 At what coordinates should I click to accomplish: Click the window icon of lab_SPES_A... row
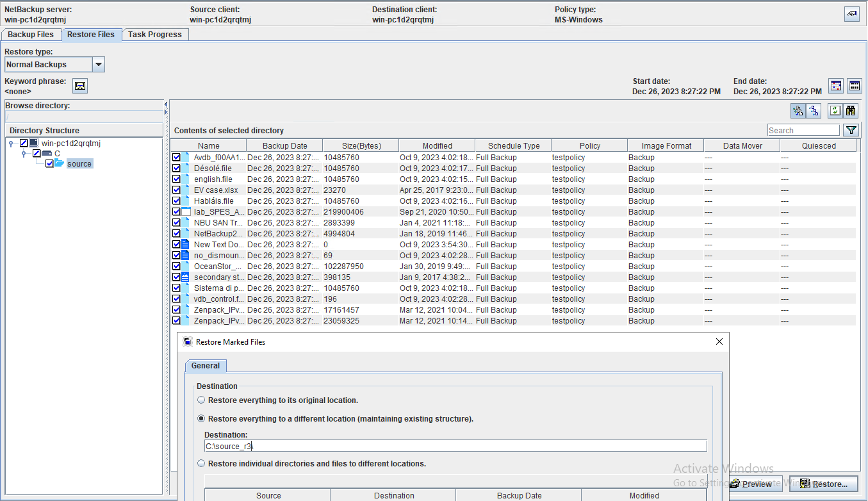pos(186,211)
